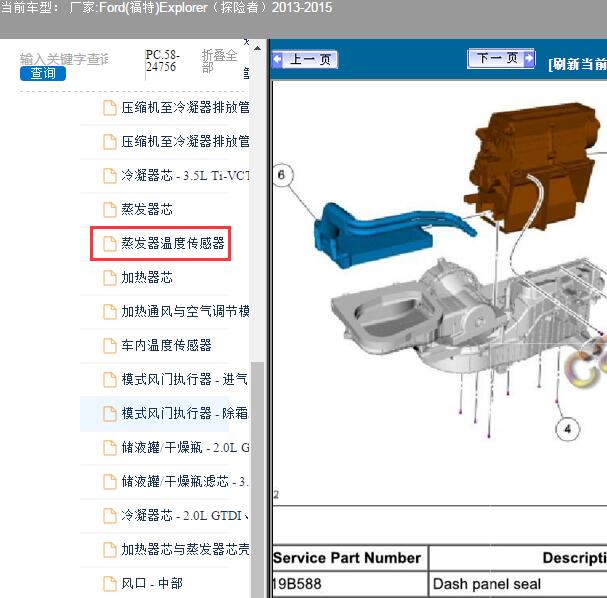Viewport: 607px width, 598px height.
Task: Click the tree panel vertical scrollbar thumb
Action: (x=257, y=479)
